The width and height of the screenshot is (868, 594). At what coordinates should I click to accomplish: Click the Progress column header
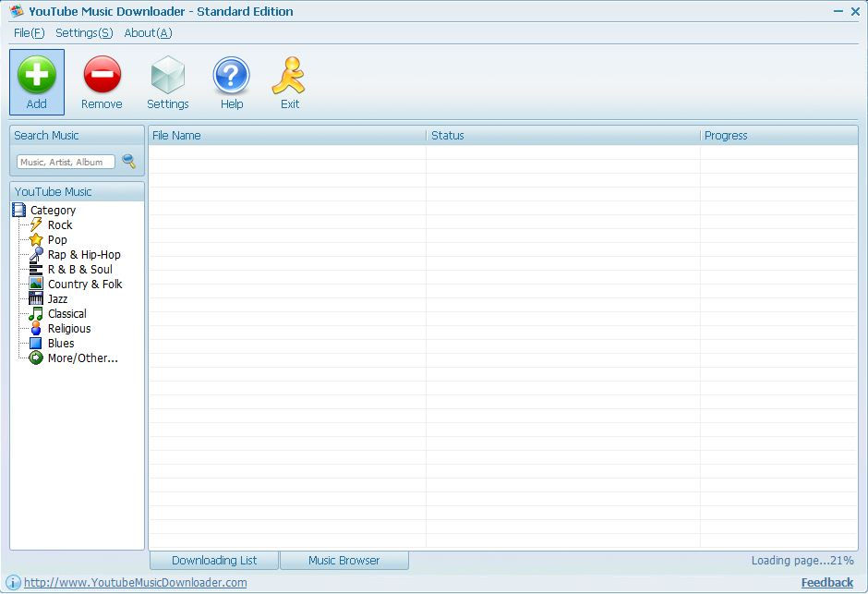778,136
